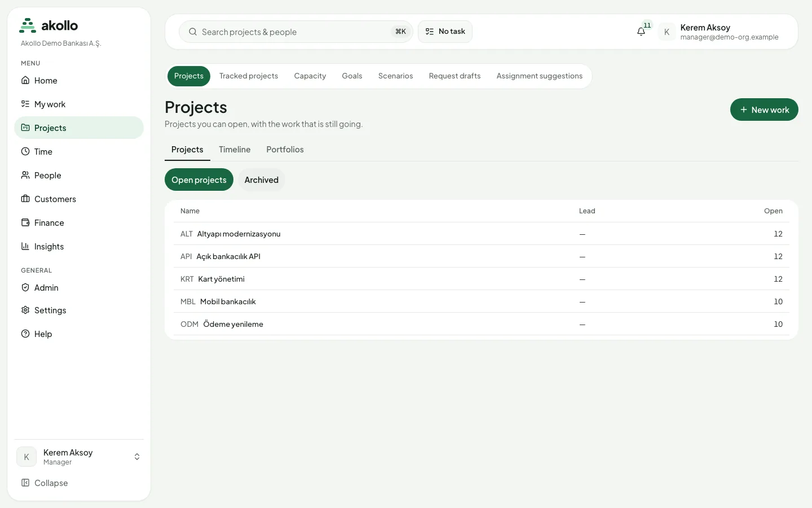Open the Request drafts tab
This screenshot has width=812, height=508.
click(x=454, y=76)
